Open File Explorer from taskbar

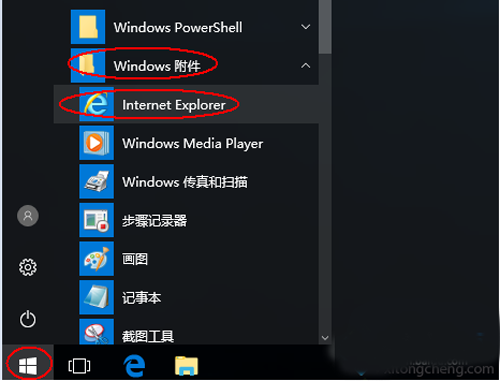186,365
